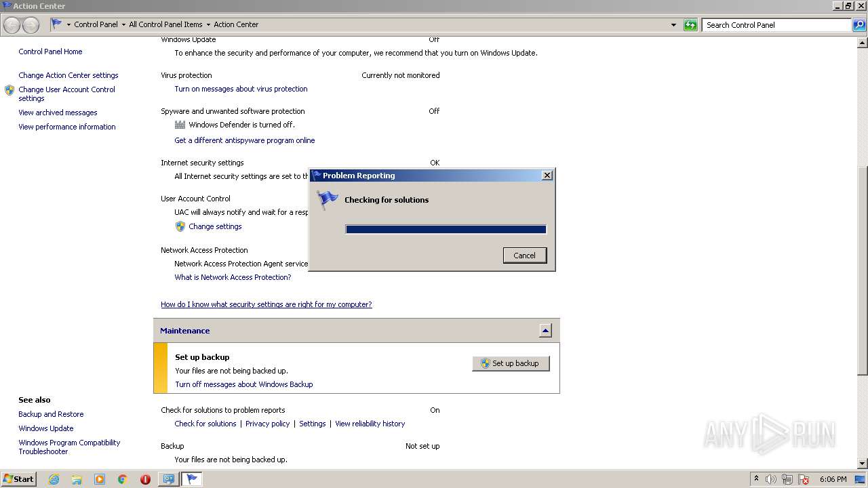Click the Windows Defender castle icon
Viewport: 868px width, 488px height.
pyautogui.click(x=180, y=125)
